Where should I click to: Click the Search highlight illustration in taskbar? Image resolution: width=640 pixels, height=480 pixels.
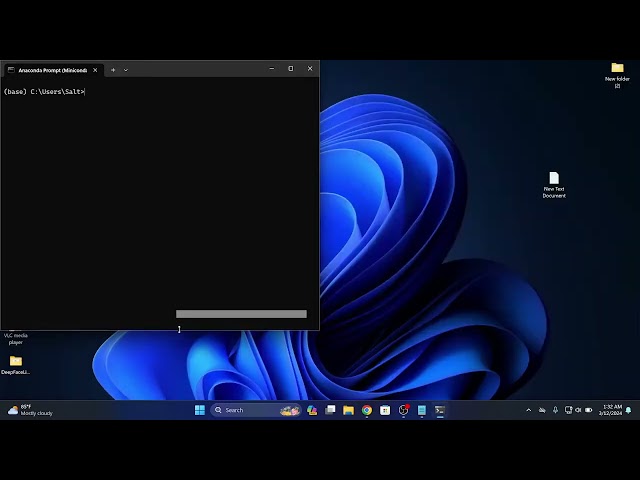tap(290, 410)
